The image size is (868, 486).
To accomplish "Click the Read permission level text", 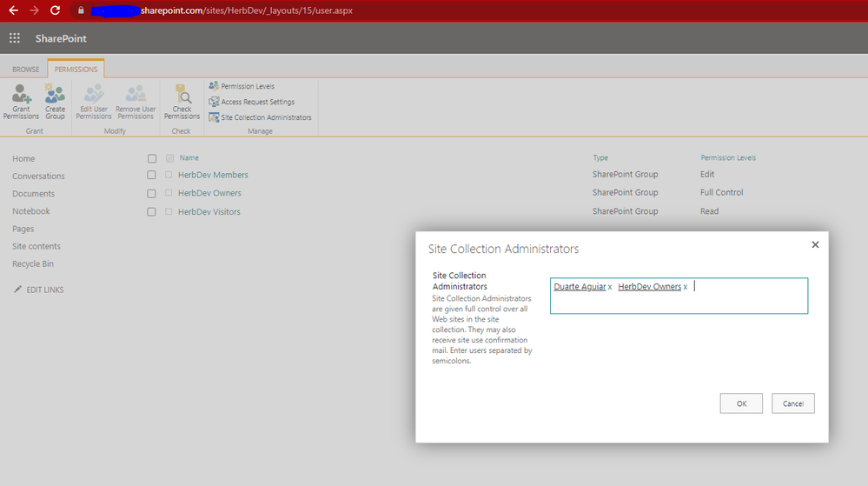I will pyautogui.click(x=709, y=211).
